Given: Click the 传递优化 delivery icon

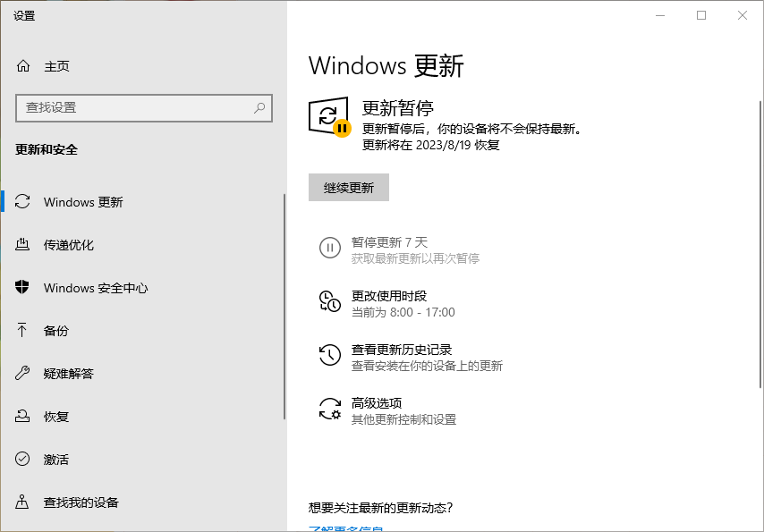Looking at the screenshot, I should pos(22,245).
